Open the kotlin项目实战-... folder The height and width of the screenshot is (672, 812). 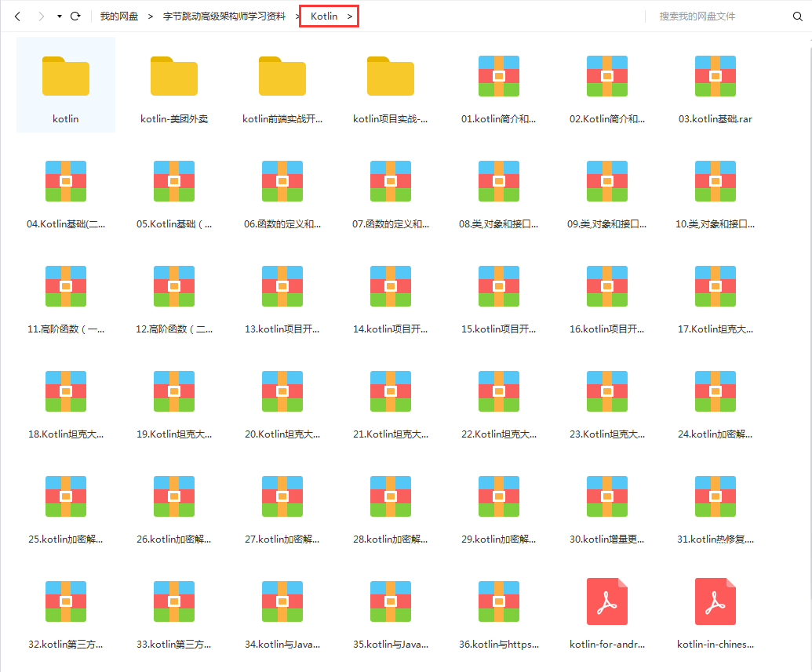pos(391,85)
